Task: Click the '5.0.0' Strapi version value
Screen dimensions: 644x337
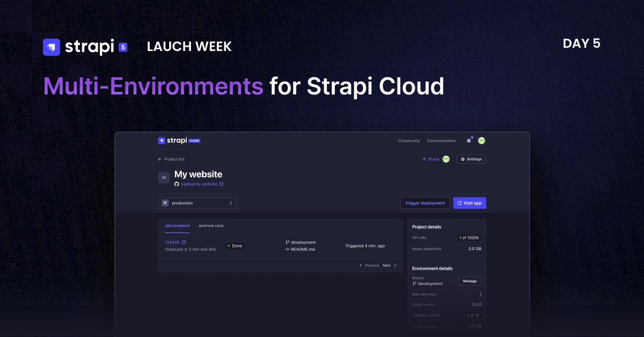Action: 477,304
